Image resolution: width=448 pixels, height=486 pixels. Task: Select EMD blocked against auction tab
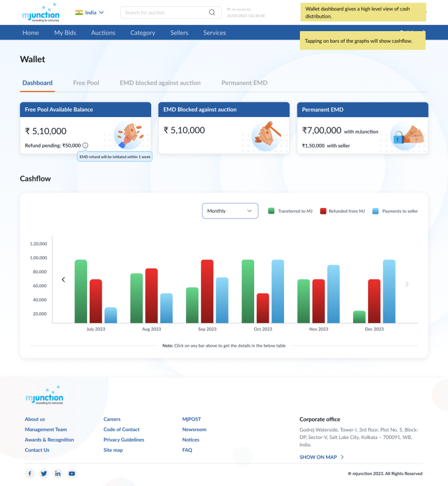[x=160, y=83]
